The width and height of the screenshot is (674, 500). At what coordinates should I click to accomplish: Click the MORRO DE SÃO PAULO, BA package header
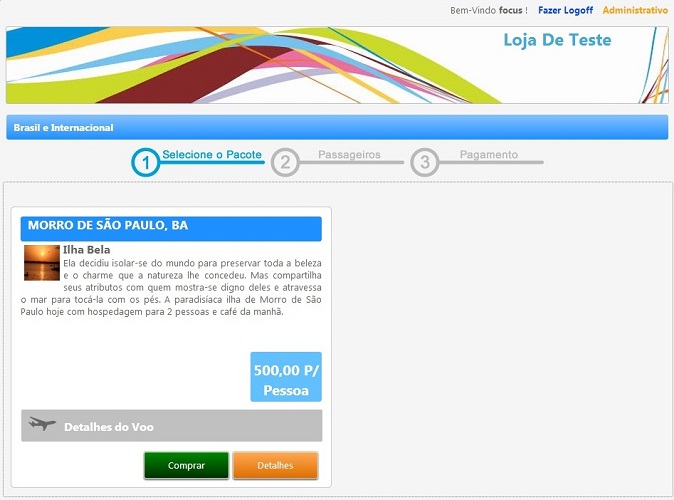click(171, 228)
